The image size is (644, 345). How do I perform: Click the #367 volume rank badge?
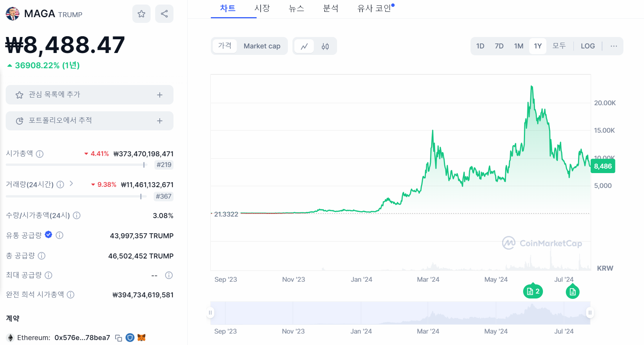pos(164,196)
